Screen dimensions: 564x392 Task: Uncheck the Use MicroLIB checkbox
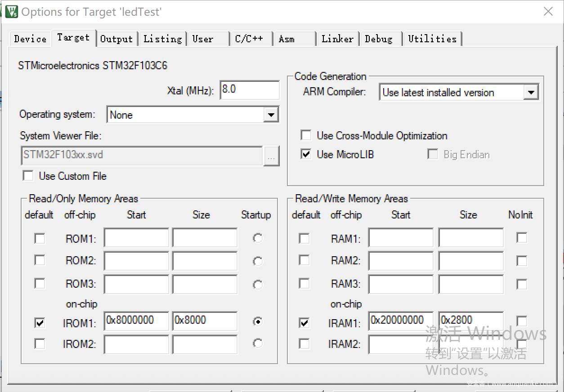click(306, 154)
